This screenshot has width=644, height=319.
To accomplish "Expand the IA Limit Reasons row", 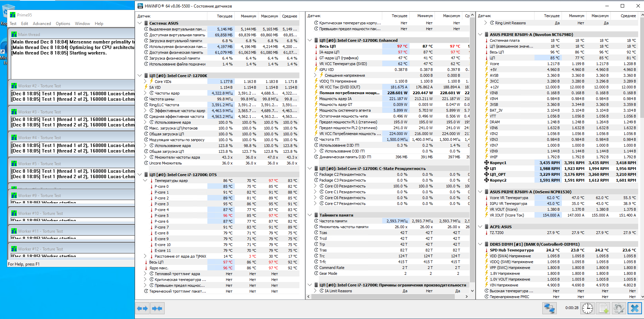I will pos(315,291).
